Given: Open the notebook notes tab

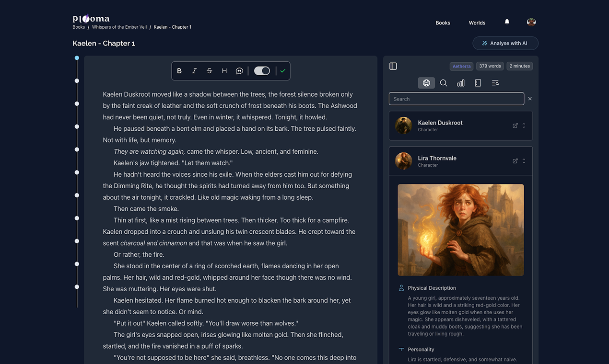Looking at the screenshot, I should coord(478,83).
